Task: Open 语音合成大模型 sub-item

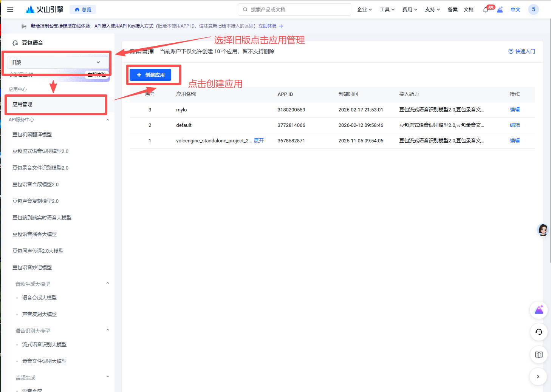Action: [x=40, y=298]
